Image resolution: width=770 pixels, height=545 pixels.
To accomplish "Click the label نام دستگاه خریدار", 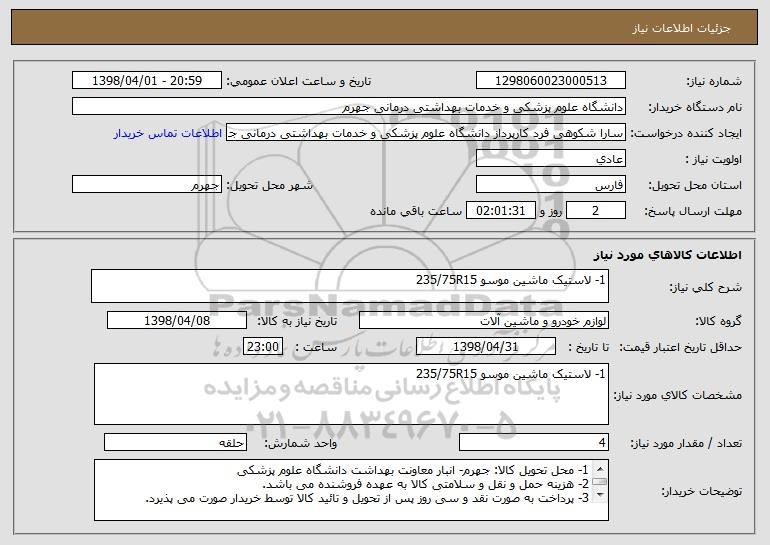I will pyautogui.click(x=695, y=107).
